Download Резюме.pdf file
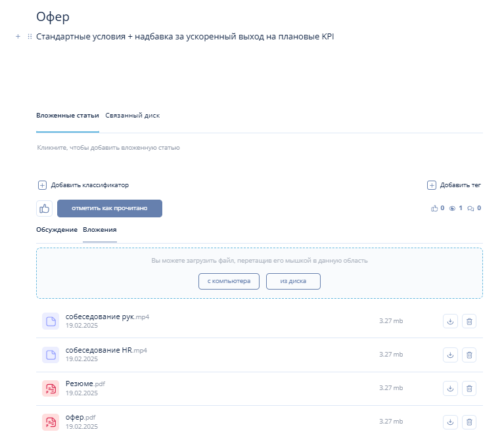The image size is (504, 438). 450,389
